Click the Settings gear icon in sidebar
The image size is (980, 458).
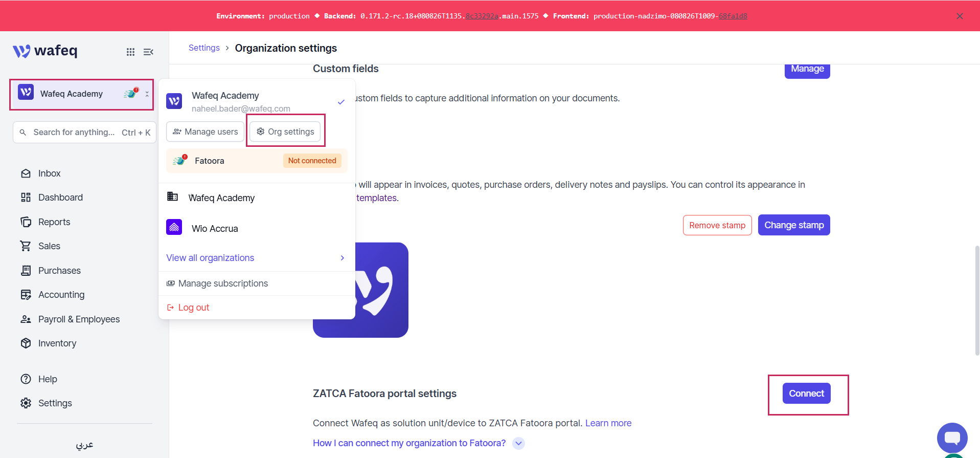[x=26, y=403]
